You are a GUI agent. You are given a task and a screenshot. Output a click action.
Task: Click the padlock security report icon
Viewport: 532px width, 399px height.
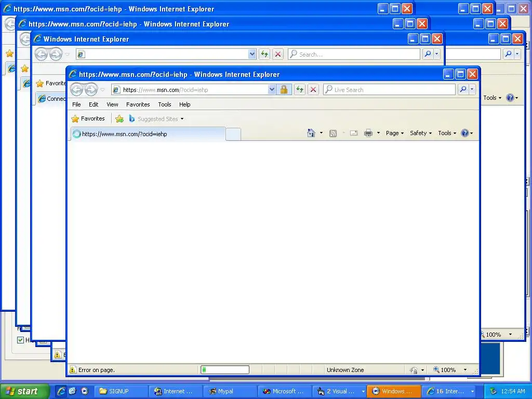284,89
